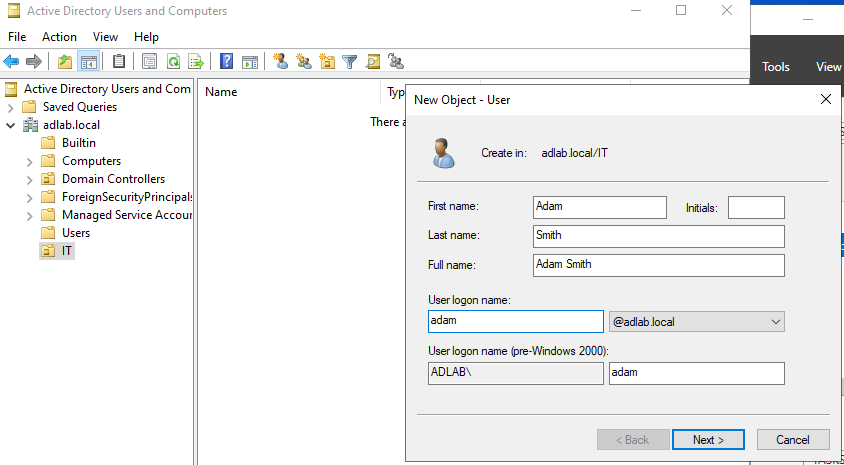
Task: Open View in the background window
Action: point(828,67)
